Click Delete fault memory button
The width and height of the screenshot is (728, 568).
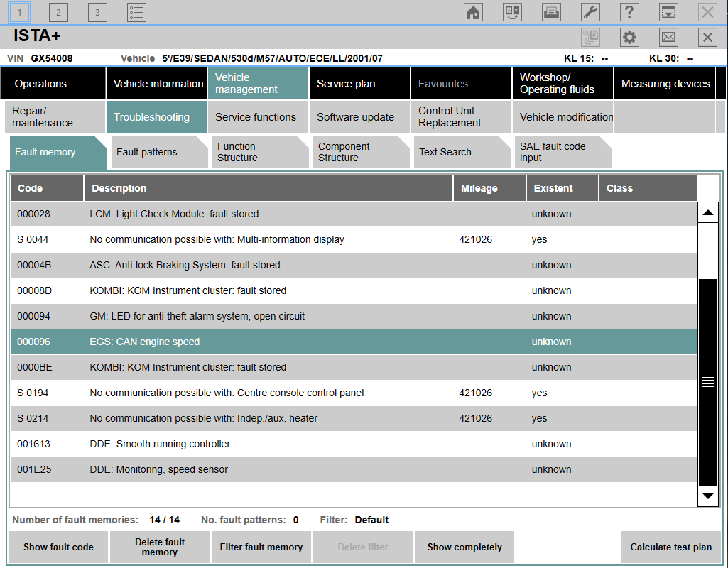[160, 547]
